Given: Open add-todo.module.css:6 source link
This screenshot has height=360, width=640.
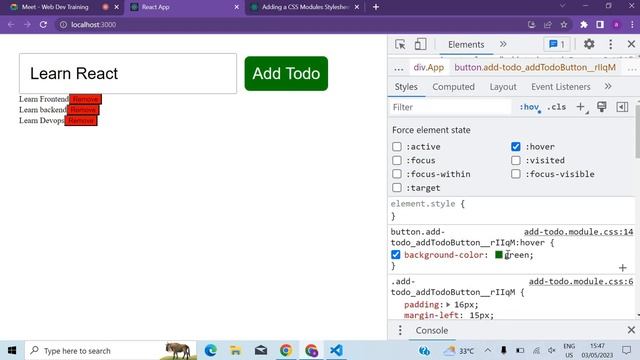Looking at the screenshot, I should [x=581, y=281].
